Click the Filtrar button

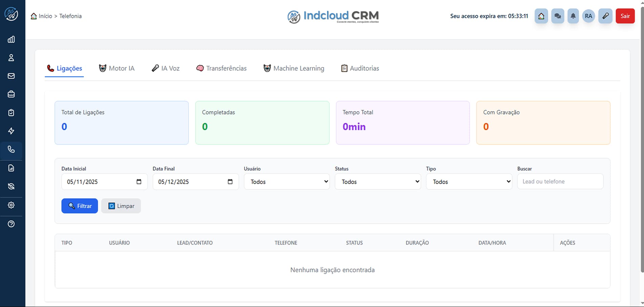[x=80, y=206]
